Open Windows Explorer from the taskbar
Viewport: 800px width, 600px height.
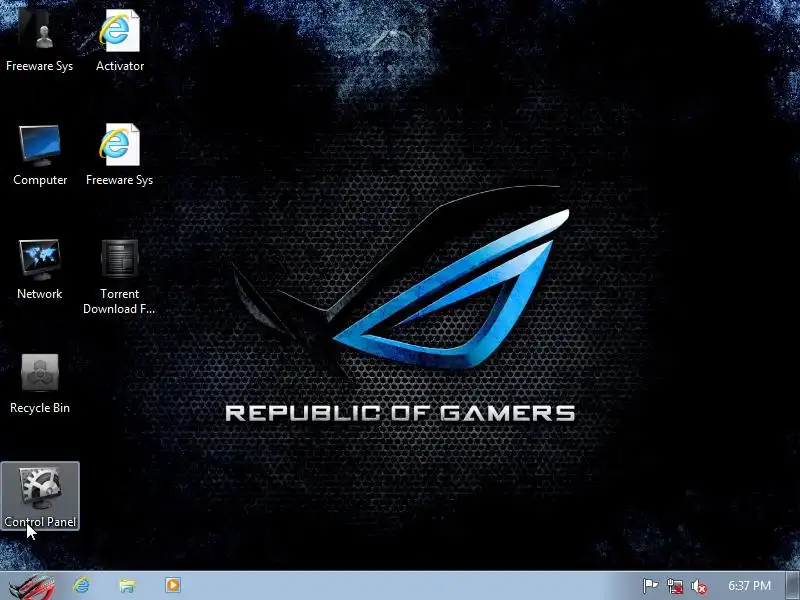(x=127, y=585)
